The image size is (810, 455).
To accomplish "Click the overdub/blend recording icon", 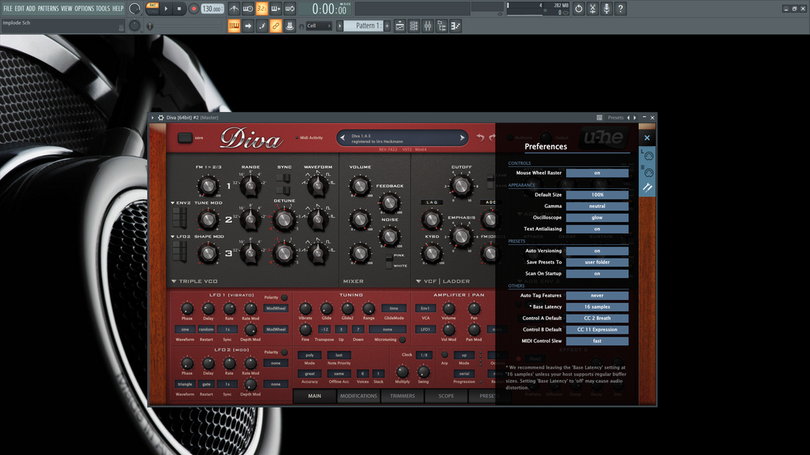I will [x=276, y=9].
